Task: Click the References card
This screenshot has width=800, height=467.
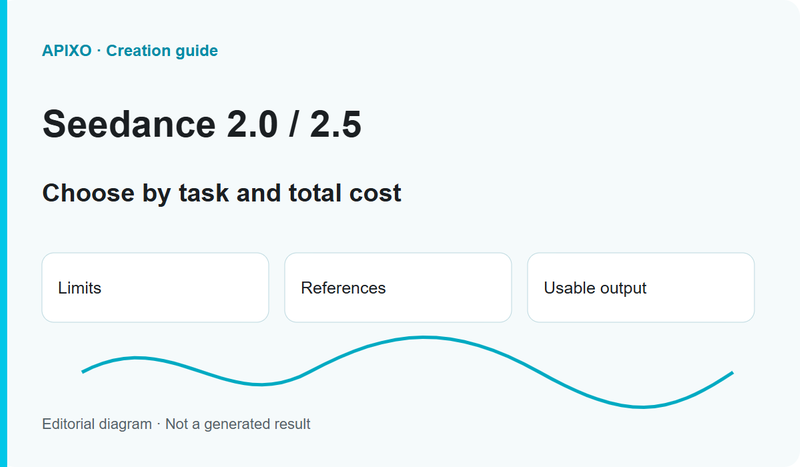Action: point(398,287)
